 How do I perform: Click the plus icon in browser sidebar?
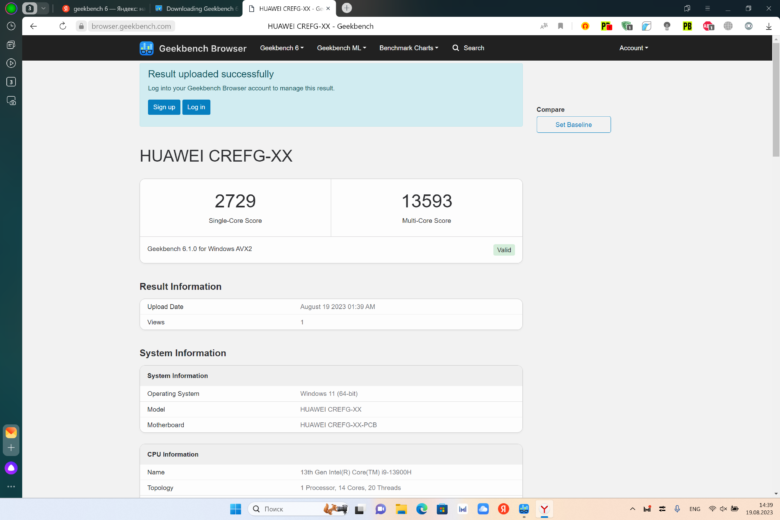[11, 448]
